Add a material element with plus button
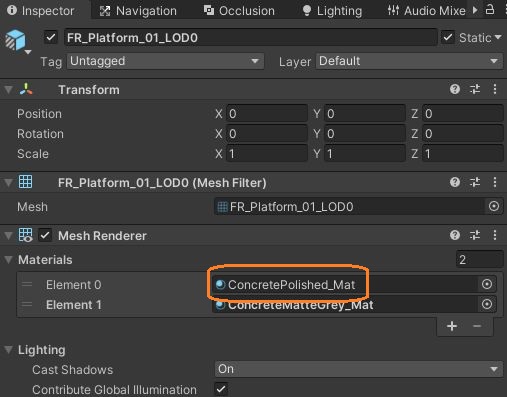 (x=452, y=326)
